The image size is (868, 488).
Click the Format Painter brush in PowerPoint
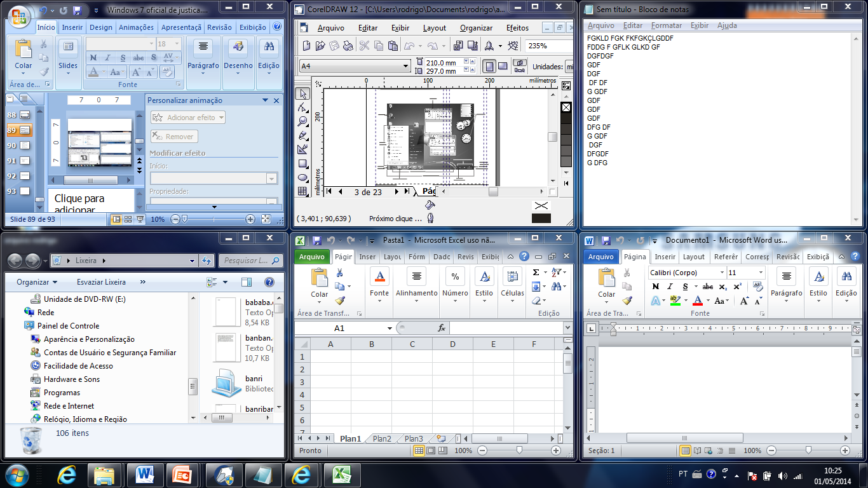point(44,72)
